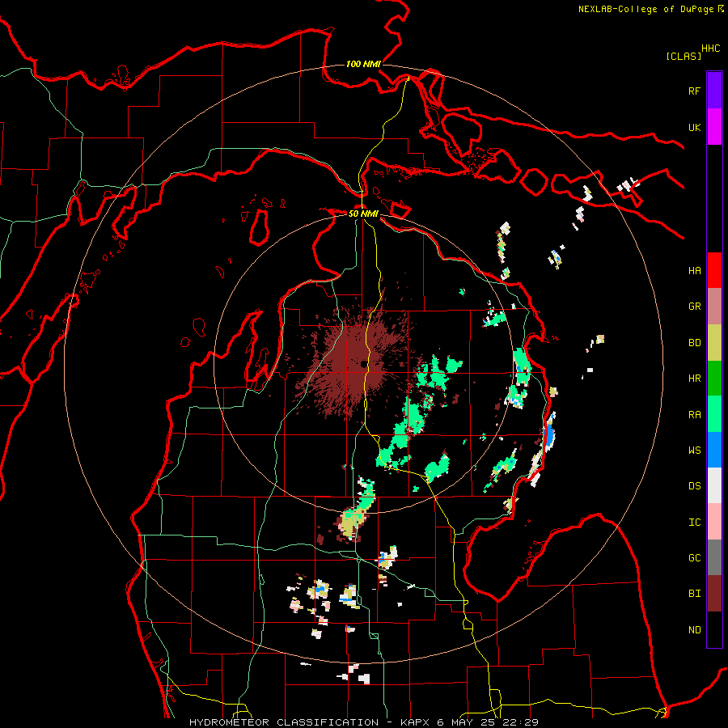Click the IC legend label
The image size is (728, 728).
(x=694, y=523)
